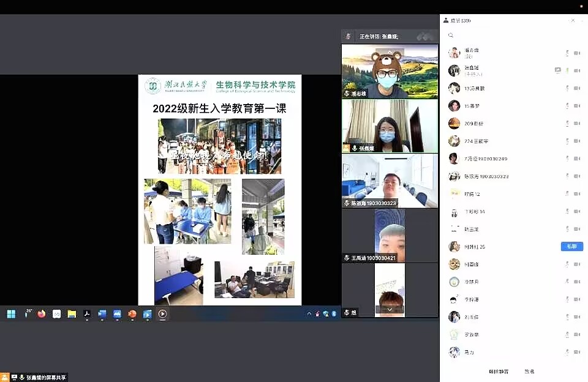Click the media player icon on taskbar
Image resolution: width=588 pixels, height=382 pixels.
(x=162, y=314)
